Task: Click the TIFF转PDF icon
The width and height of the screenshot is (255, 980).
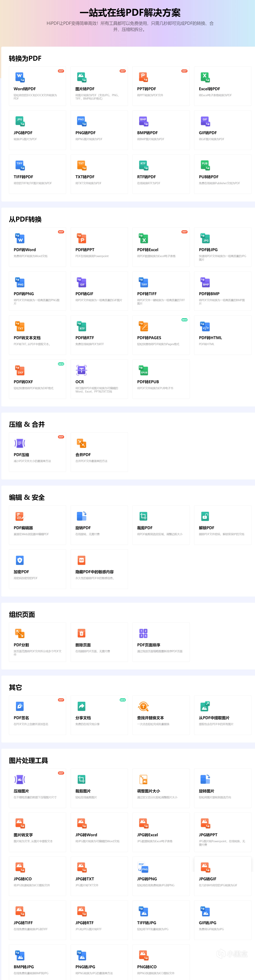Action: point(20,166)
